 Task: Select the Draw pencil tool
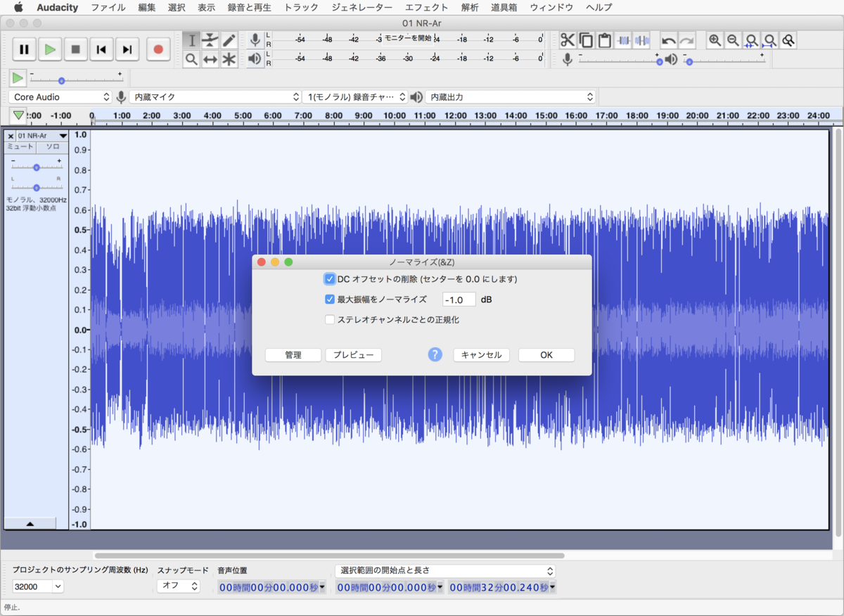[229, 41]
